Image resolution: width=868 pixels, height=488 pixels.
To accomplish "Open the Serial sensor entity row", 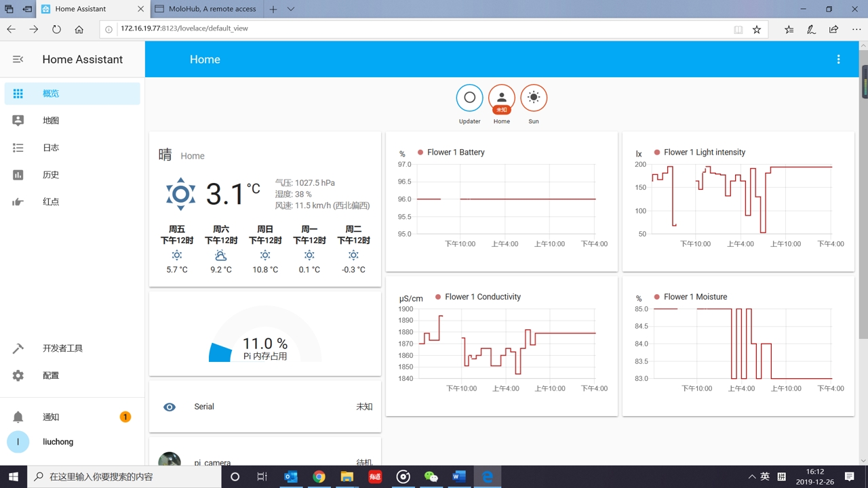I will point(265,407).
